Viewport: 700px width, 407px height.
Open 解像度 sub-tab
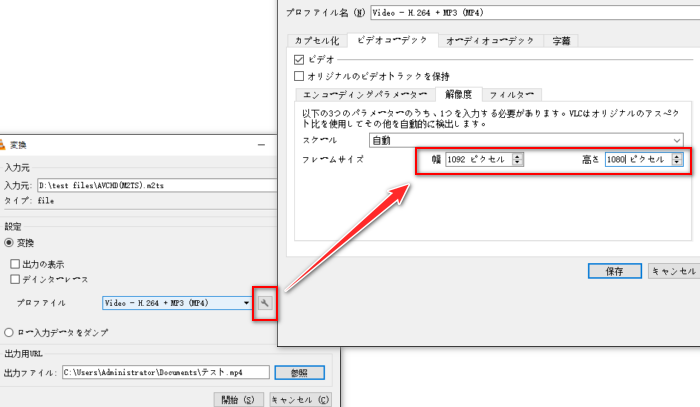coord(458,94)
